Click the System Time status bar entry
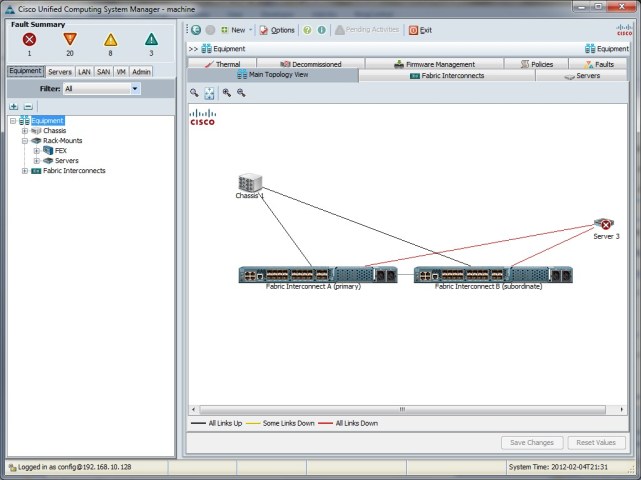641x480 pixels. click(558, 467)
